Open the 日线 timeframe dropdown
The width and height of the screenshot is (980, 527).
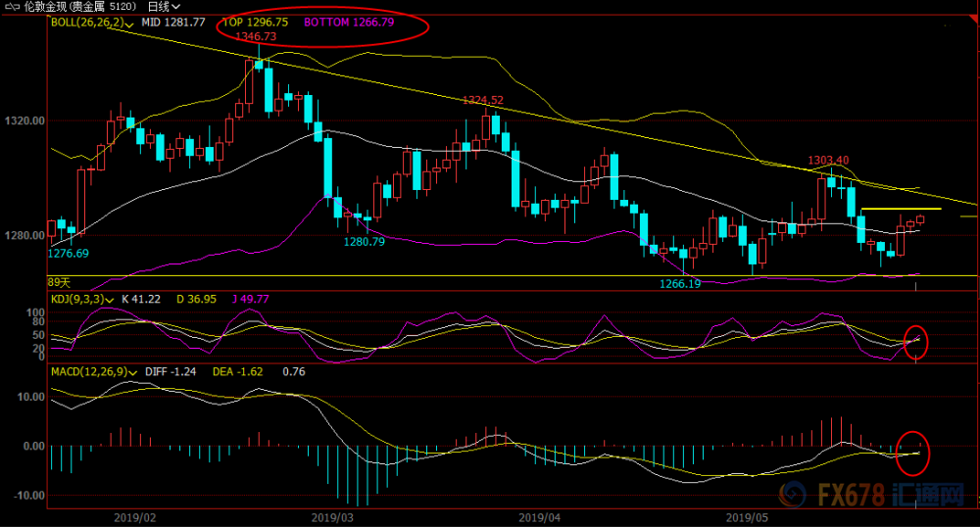164,7
